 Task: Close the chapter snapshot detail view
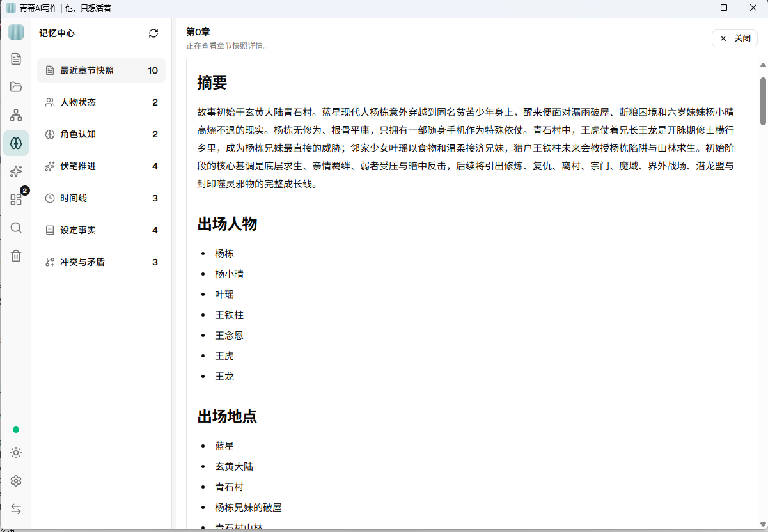pos(735,38)
